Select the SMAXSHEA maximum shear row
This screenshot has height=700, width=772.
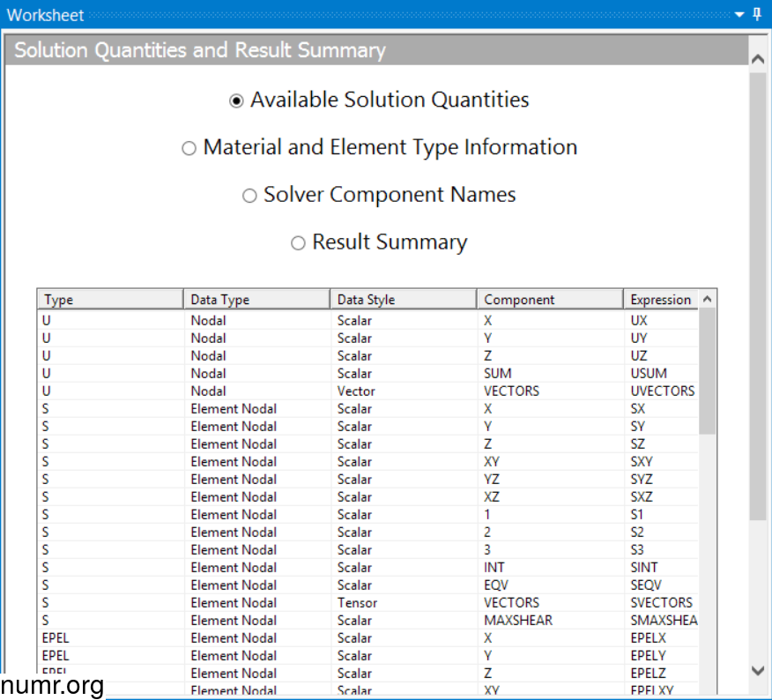[353, 620]
